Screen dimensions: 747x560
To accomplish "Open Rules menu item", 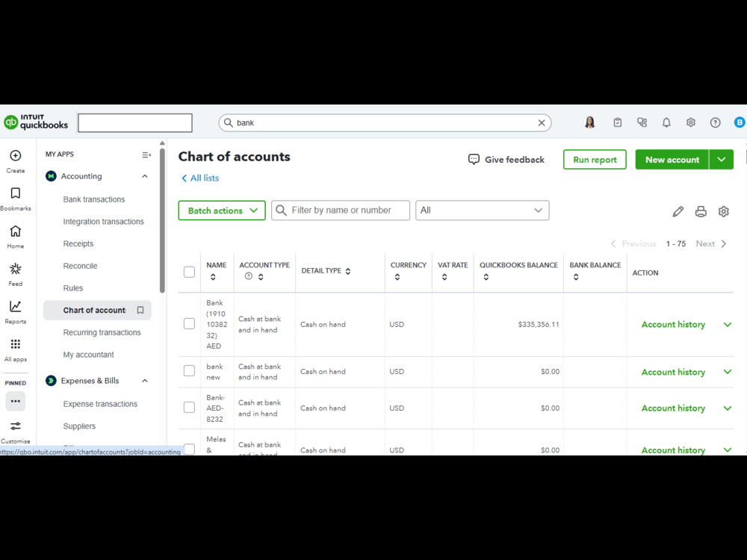I will 73,288.
